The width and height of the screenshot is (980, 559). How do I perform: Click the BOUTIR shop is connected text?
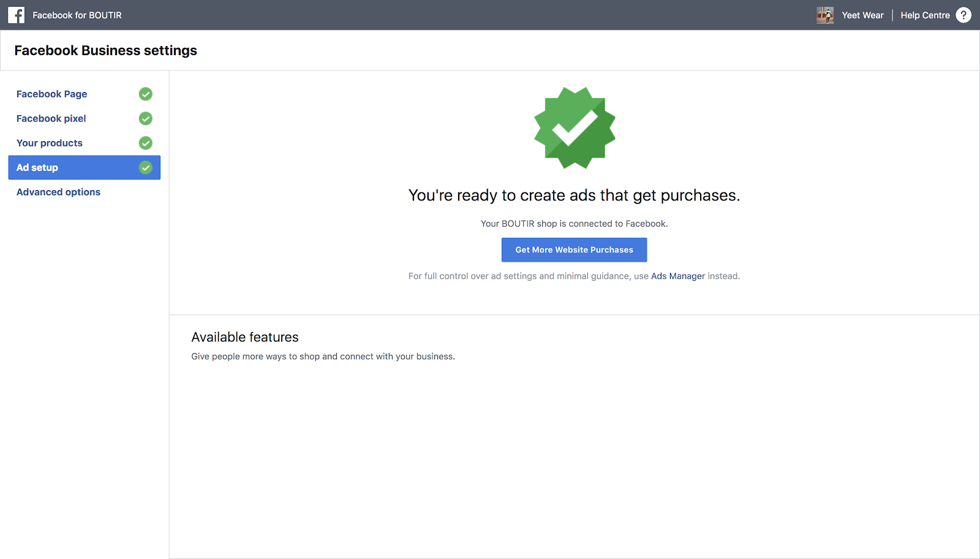click(575, 224)
